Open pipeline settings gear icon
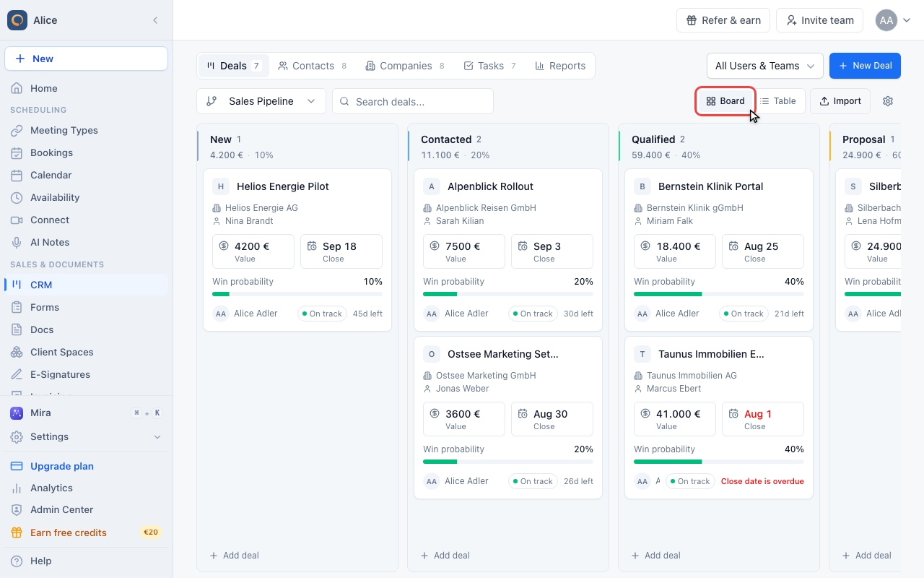The image size is (924, 578). click(888, 101)
